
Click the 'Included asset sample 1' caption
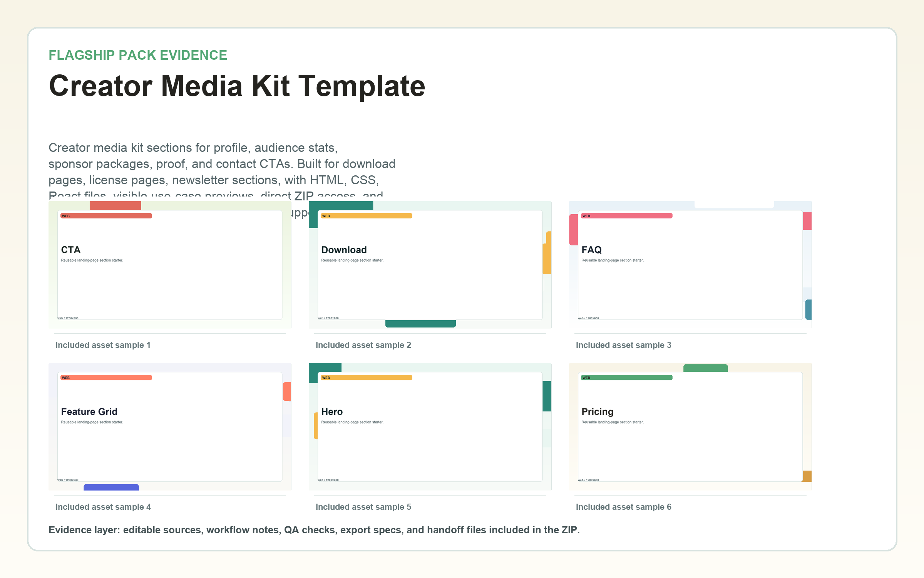[103, 345]
